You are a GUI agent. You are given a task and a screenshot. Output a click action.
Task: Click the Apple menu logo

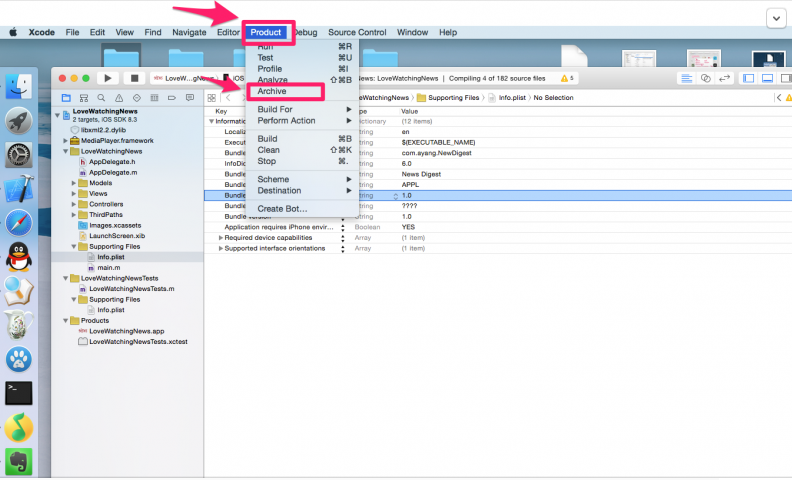[13, 32]
